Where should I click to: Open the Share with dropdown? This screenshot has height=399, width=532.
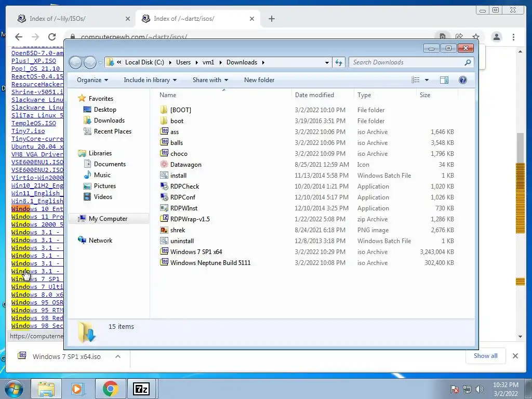tap(210, 80)
